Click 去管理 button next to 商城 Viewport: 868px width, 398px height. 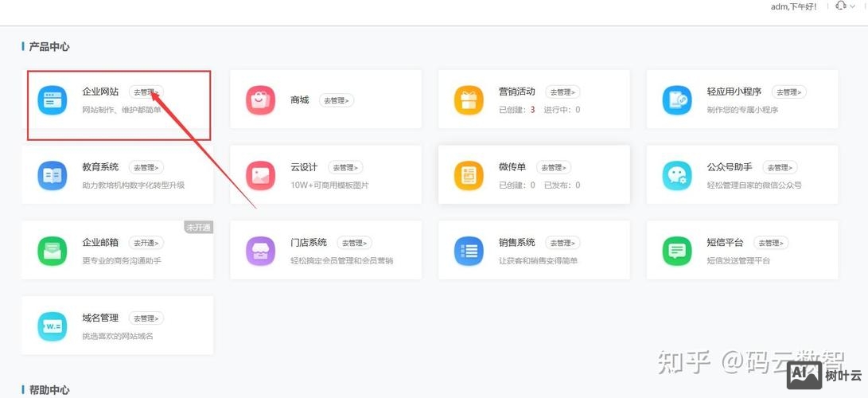pyautogui.click(x=337, y=100)
